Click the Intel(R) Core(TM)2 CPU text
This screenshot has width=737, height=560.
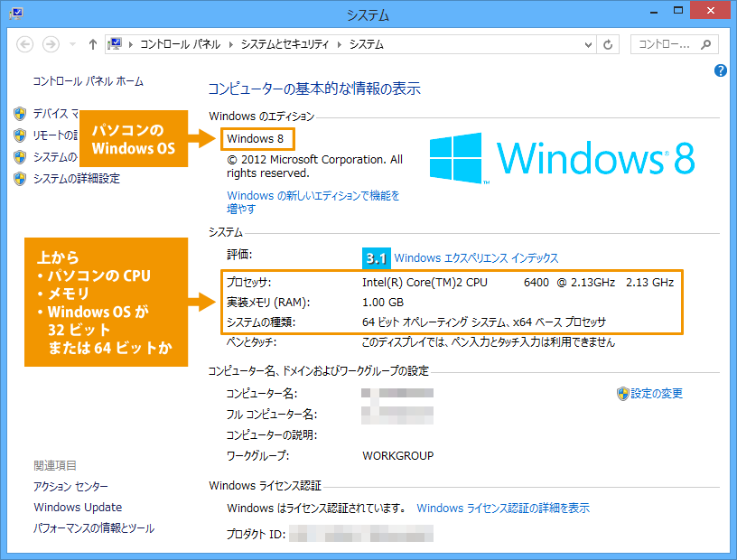[424, 283]
